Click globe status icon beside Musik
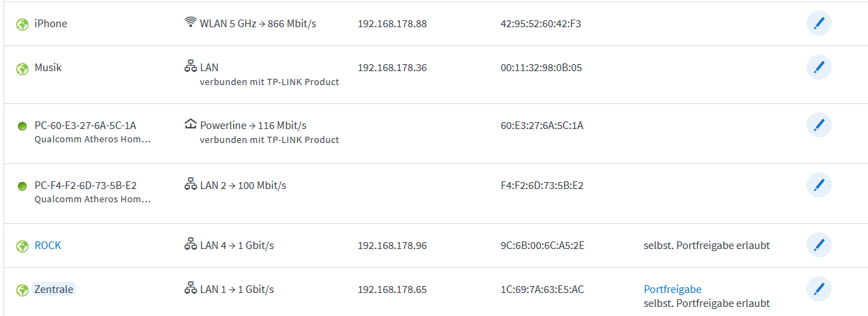Screen dimensions: 868x316 pos(22,68)
